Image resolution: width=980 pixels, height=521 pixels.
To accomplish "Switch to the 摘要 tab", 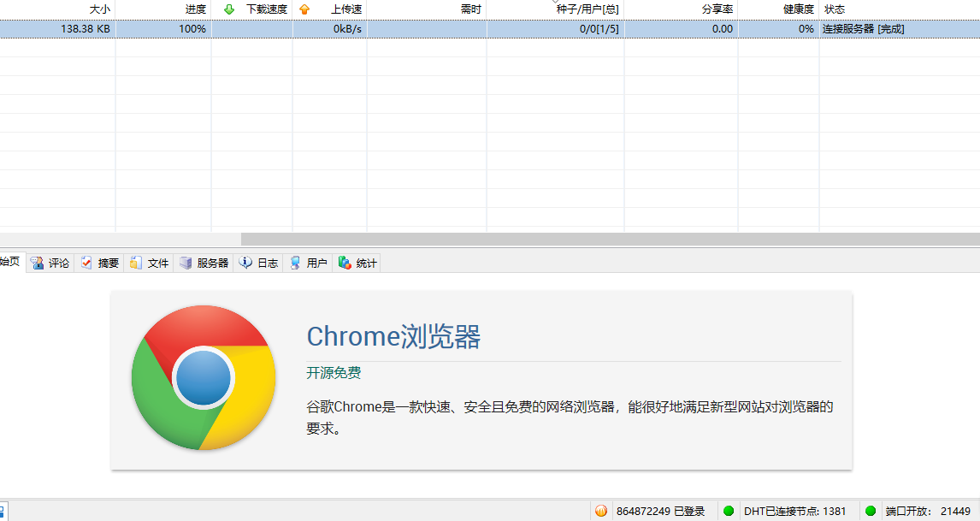I will tap(99, 263).
